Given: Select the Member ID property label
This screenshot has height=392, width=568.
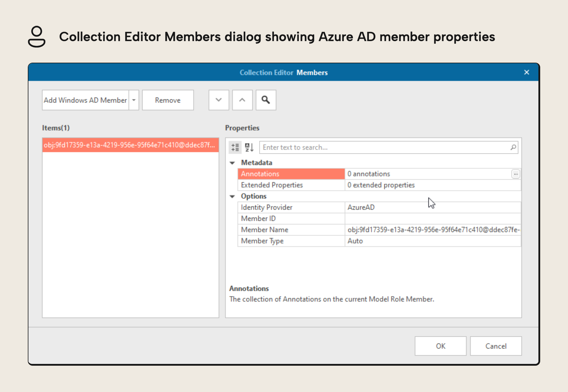Looking at the screenshot, I should coord(291,219).
